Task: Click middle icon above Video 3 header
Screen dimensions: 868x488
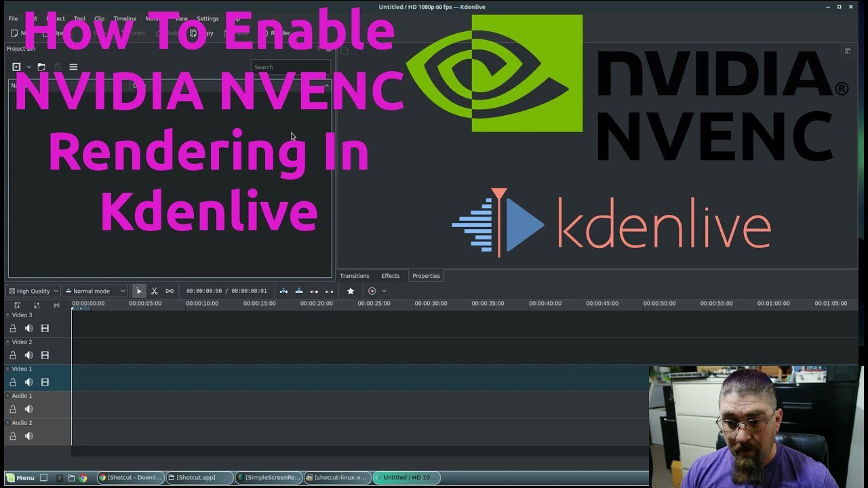Action: 37,305
